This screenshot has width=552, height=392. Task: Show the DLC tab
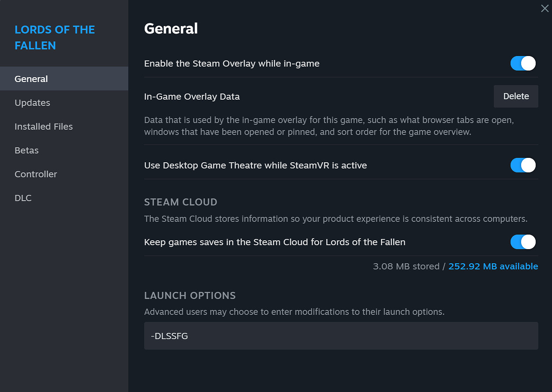click(x=23, y=198)
